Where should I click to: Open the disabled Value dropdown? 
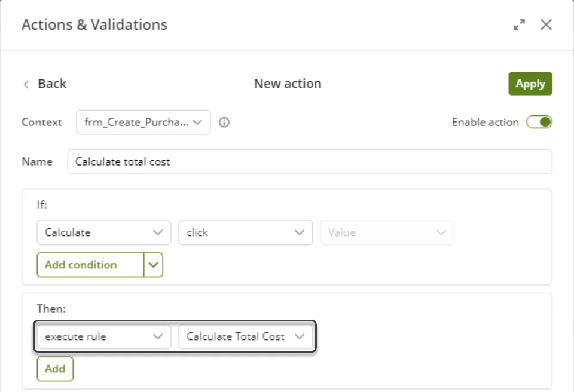coord(387,232)
